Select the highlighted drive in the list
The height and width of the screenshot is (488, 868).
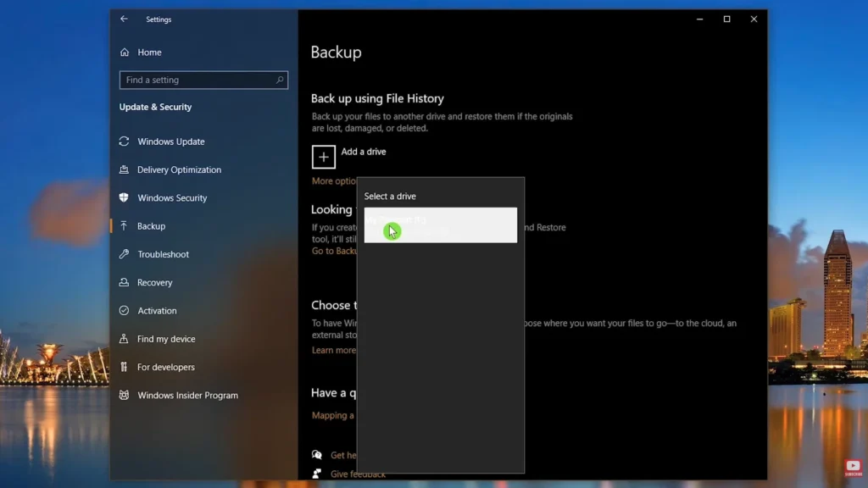tap(441, 225)
